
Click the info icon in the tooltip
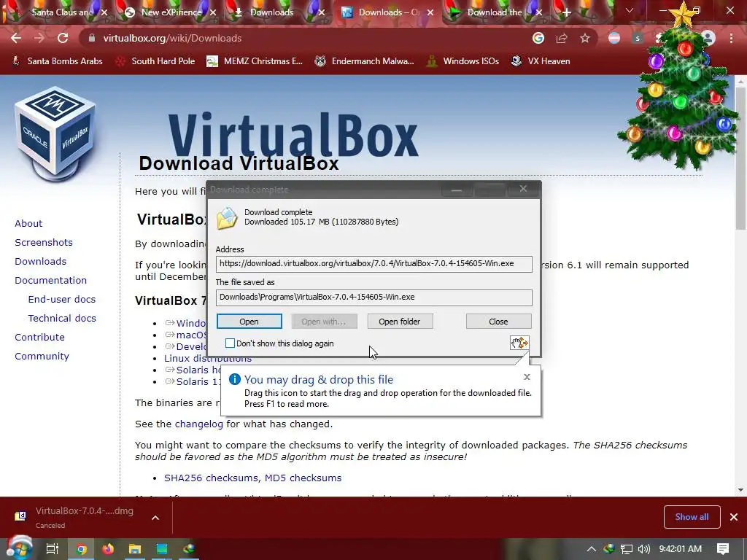tap(234, 379)
